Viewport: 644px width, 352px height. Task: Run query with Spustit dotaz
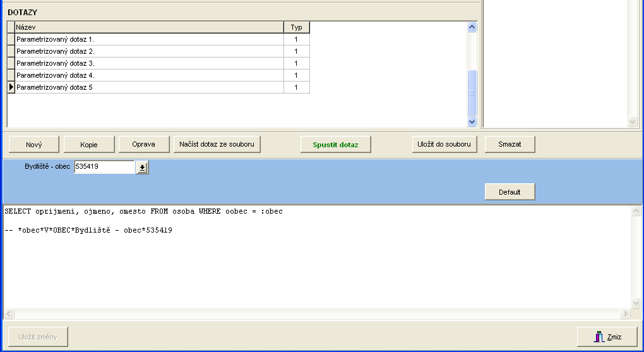click(x=335, y=145)
